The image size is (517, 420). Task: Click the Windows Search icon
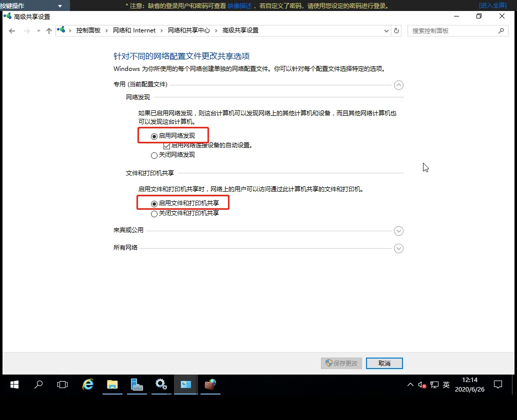[x=37, y=385]
